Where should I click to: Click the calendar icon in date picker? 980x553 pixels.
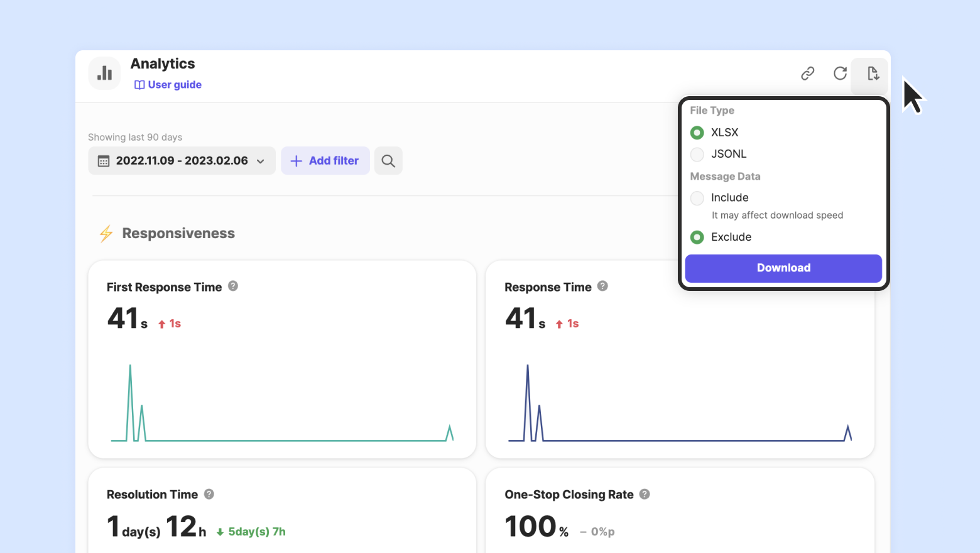104,162
